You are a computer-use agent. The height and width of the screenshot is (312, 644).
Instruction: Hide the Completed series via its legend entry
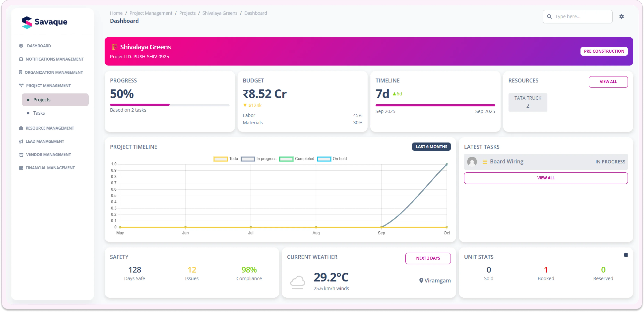(x=297, y=159)
